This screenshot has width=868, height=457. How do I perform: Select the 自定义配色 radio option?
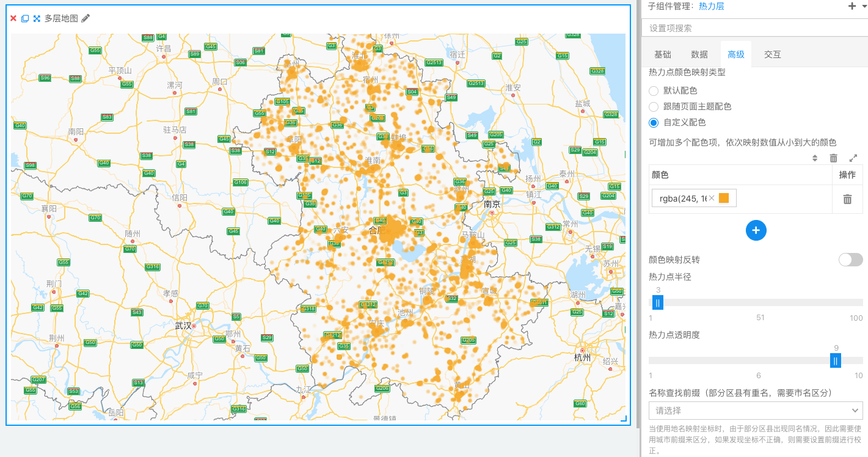click(x=654, y=122)
